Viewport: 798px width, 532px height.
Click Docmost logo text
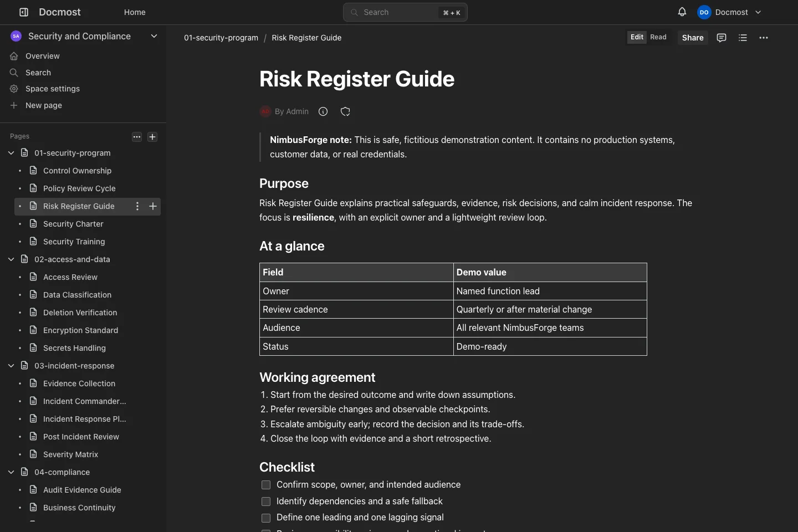(60, 12)
